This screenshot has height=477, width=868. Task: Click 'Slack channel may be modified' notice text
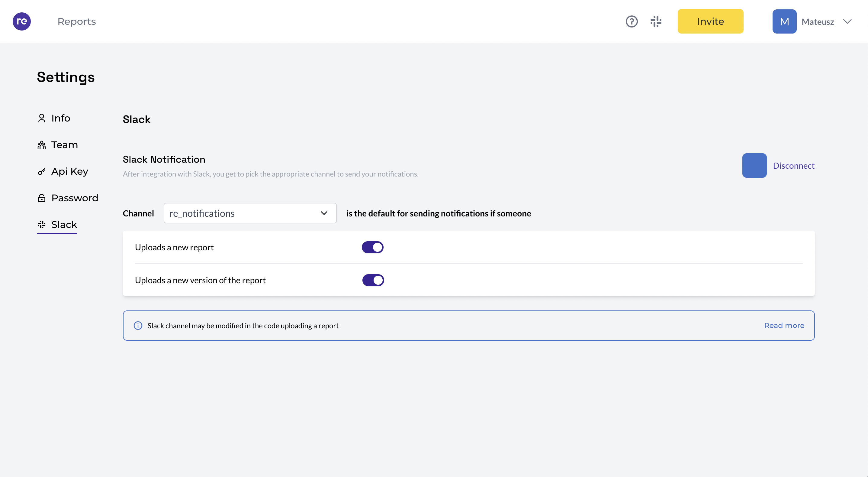coord(243,326)
